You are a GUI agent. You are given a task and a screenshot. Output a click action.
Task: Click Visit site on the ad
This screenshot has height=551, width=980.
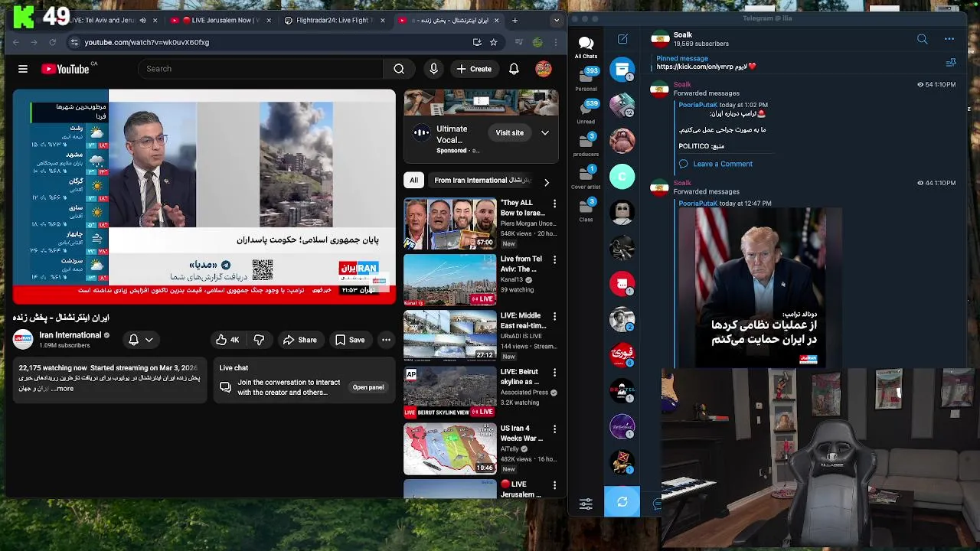pos(509,133)
